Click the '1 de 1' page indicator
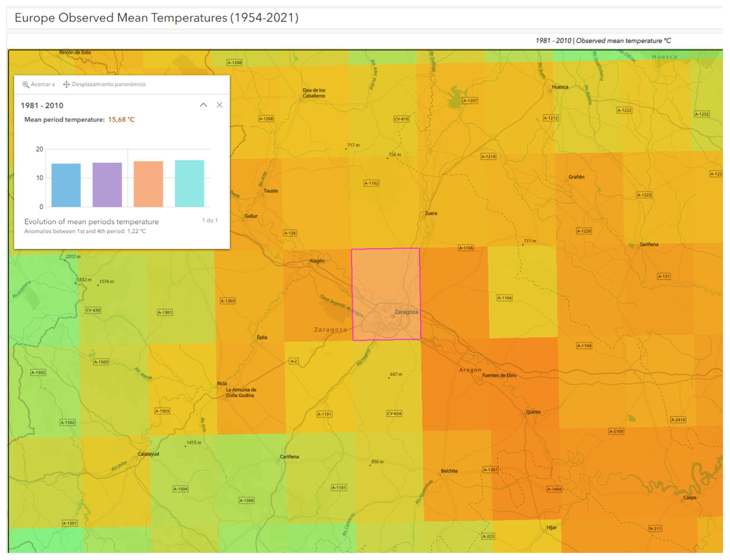This screenshot has width=730, height=560. pyautogui.click(x=210, y=220)
